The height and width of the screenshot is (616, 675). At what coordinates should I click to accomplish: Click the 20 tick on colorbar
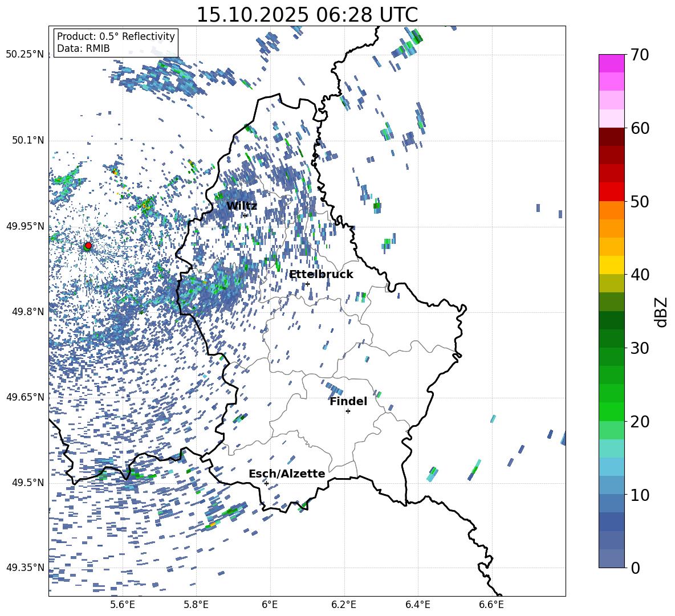[640, 421]
